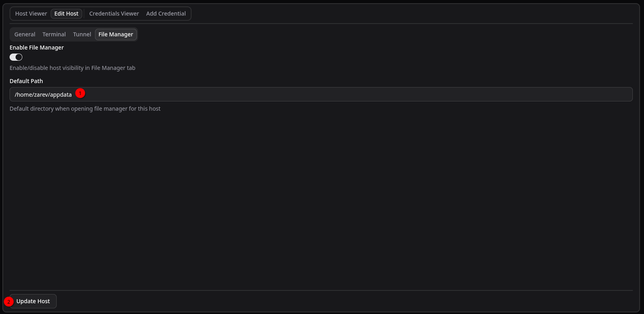
Task: Select the File Manager sub-tab
Action: pos(116,34)
